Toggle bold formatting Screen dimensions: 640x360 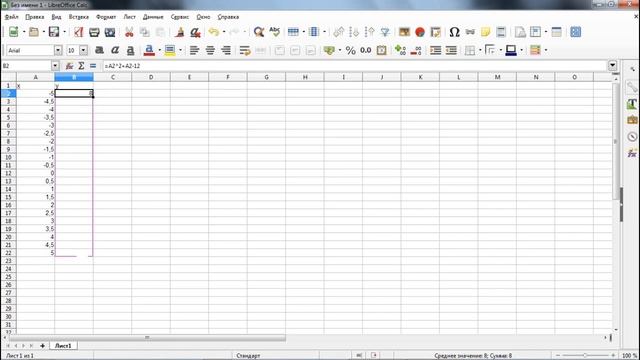coord(99,50)
